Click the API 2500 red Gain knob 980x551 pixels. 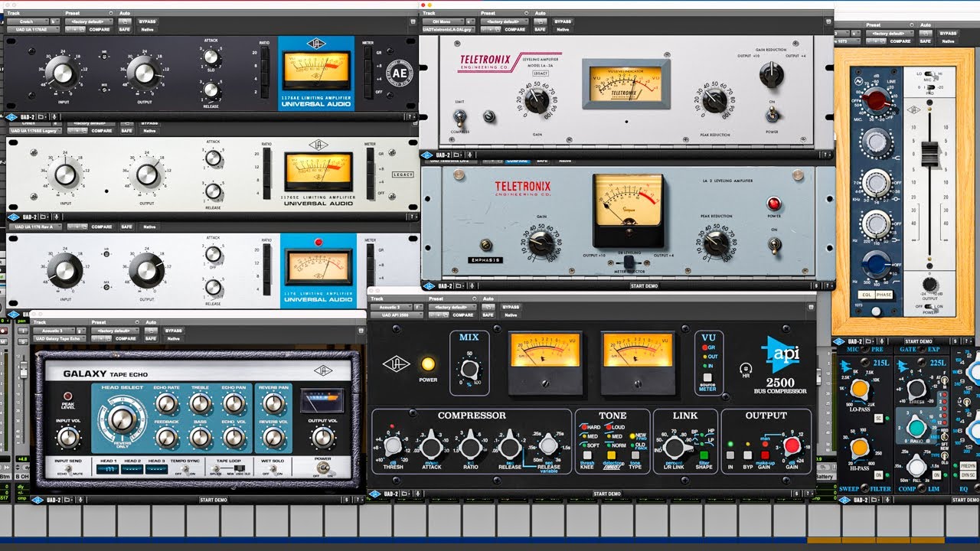coord(792,445)
